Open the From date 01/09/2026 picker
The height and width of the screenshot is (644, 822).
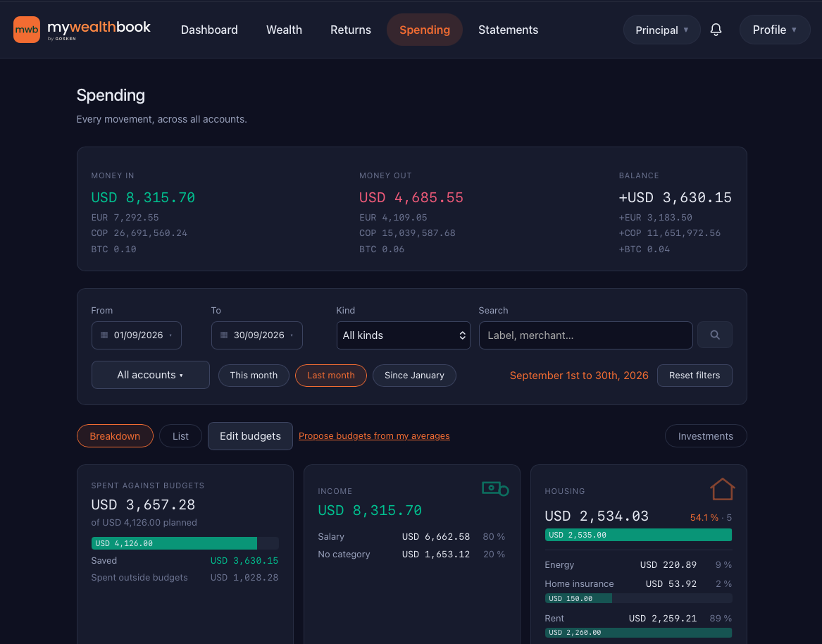[137, 335]
